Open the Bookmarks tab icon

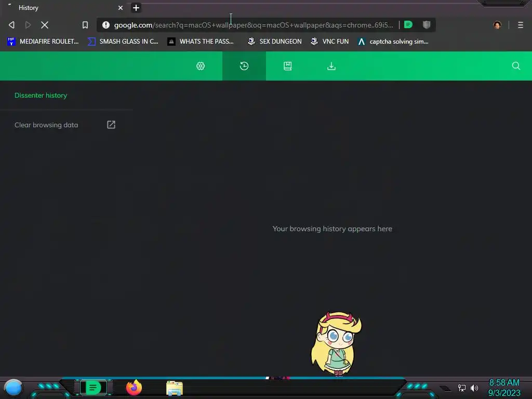pos(288,66)
